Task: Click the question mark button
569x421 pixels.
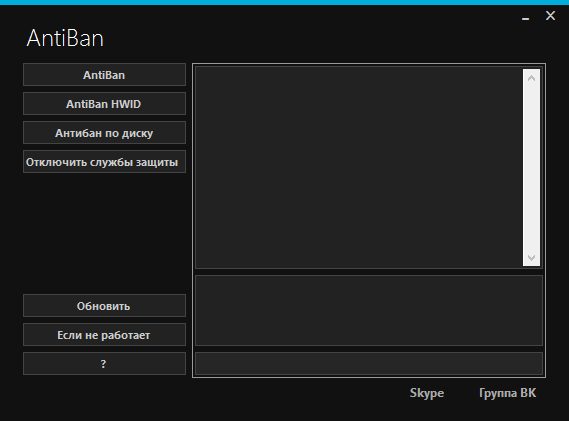Action: (104, 364)
